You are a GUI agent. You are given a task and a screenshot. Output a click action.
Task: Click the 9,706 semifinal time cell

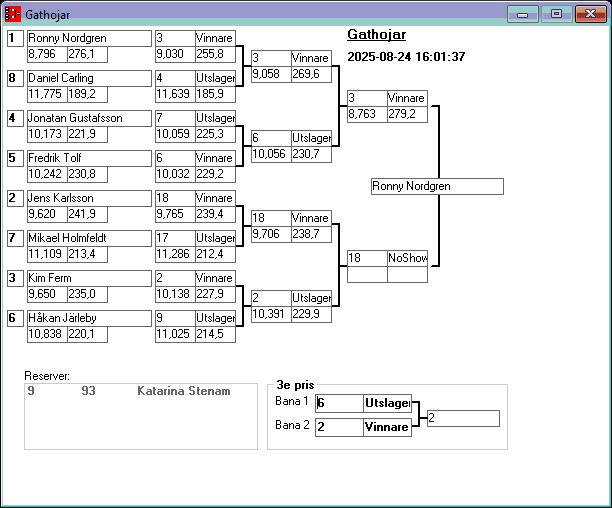click(x=271, y=234)
